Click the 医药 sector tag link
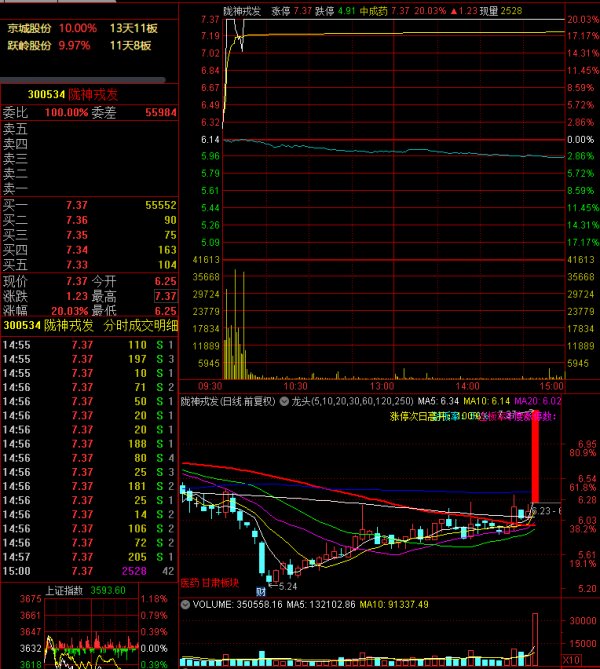 (x=189, y=581)
